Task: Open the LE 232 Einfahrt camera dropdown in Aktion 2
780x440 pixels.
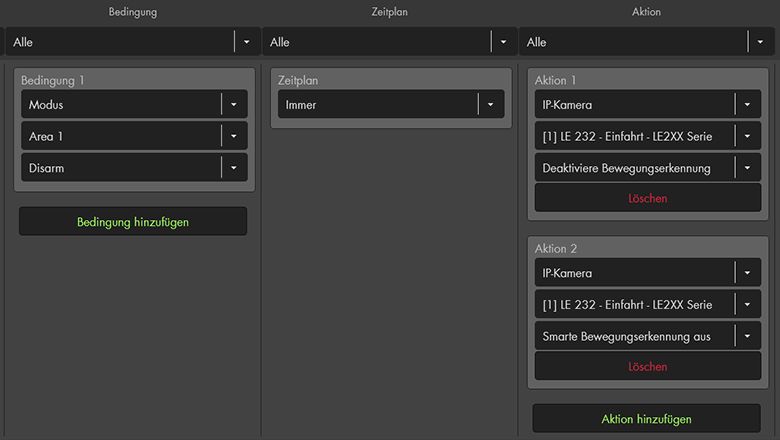Action: tap(648, 304)
